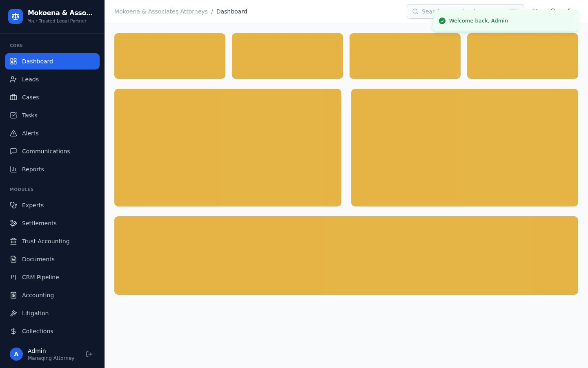Click the CORE section heading
Image resolution: width=588 pixels, height=368 pixels.
[x=16, y=45]
